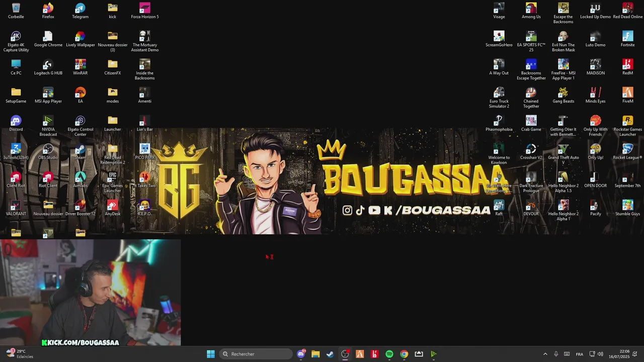The height and width of the screenshot is (362, 644).
Task: Open Fortnite desktop shortcut
Action: pyautogui.click(x=628, y=39)
